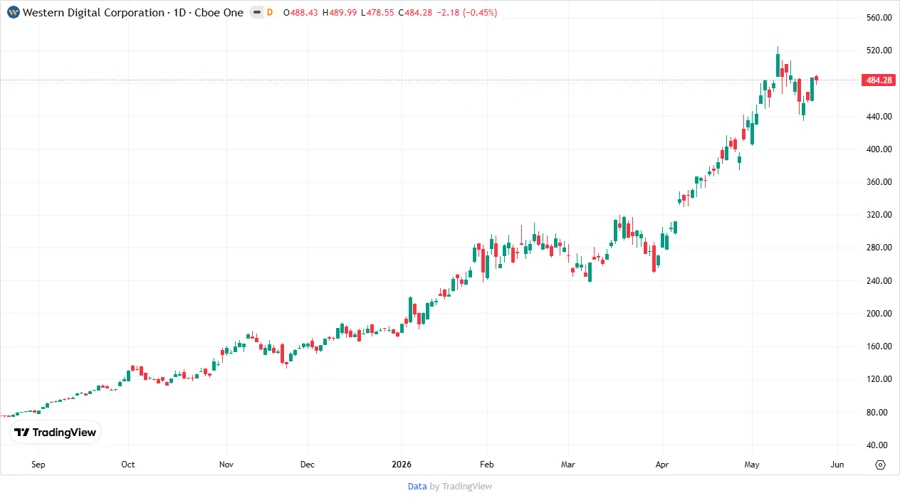Click the 320.00 price axis label

(x=879, y=215)
